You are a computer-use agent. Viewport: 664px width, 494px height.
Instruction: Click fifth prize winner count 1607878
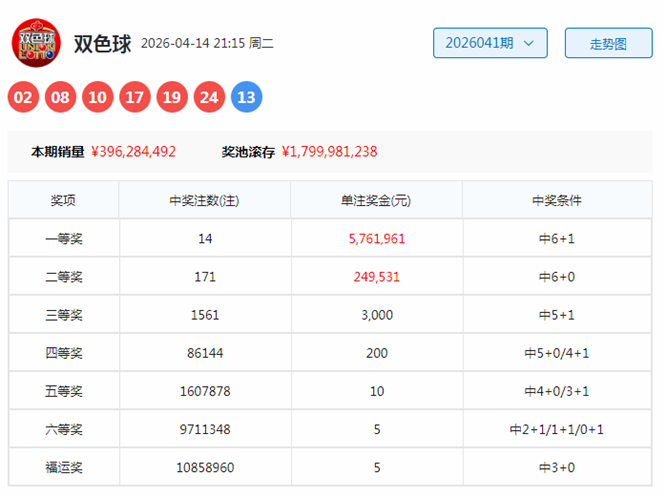pos(205,391)
